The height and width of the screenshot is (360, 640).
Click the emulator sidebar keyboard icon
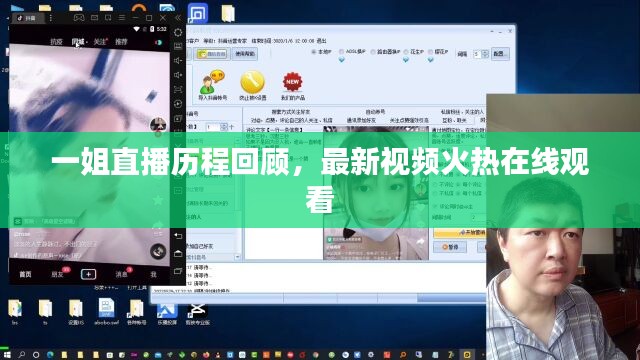pos(178,46)
